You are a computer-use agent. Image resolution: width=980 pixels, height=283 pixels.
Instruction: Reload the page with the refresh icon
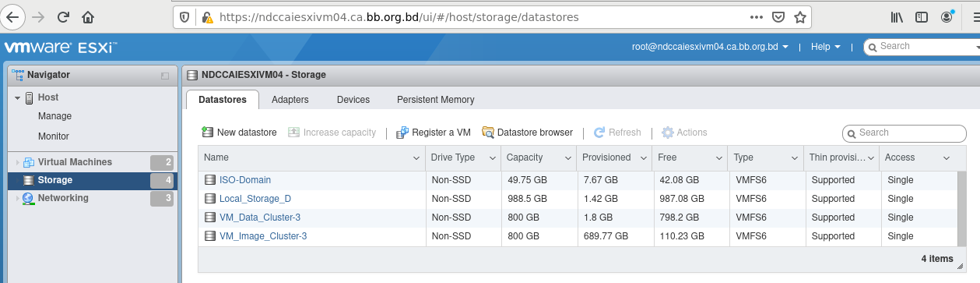point(63,16)
